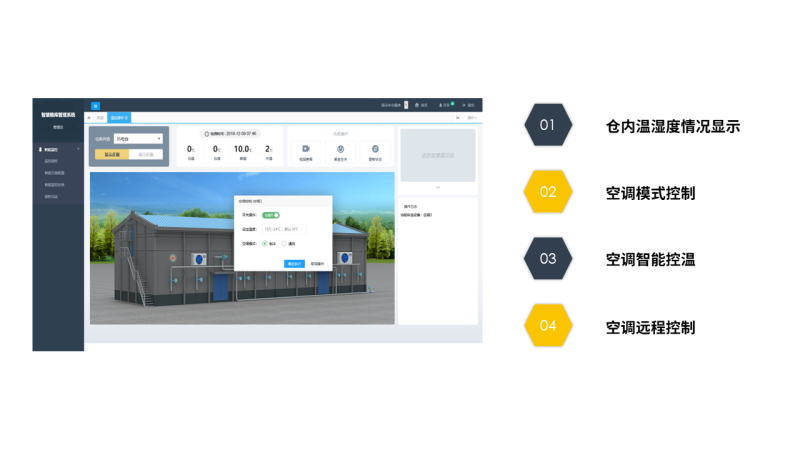The height and width of the screenshot is (450, 800).
Task: Expand the chevron below the gray display area
Action: pyautogui.click(x=438, y=187)
